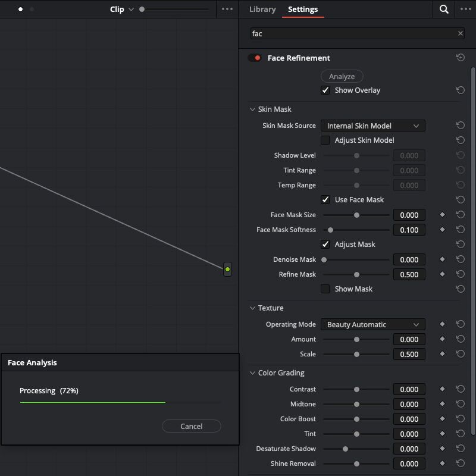Click the Analyze button
This screenshot has height=476, width=476.
(x=342, y=76)
